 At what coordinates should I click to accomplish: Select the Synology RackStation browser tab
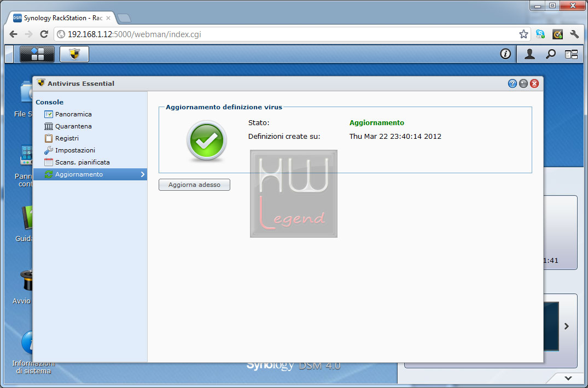click(x=62, y=18)
